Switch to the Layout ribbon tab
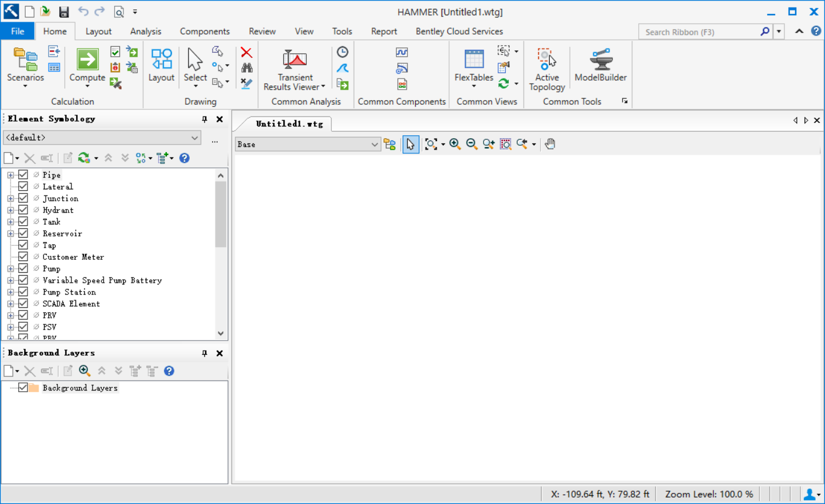825x504 pixels. [98, 32]
